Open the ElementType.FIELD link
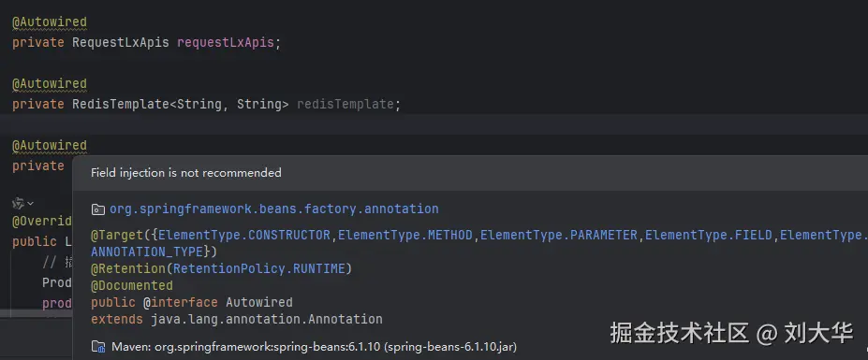 pos(709,235)
